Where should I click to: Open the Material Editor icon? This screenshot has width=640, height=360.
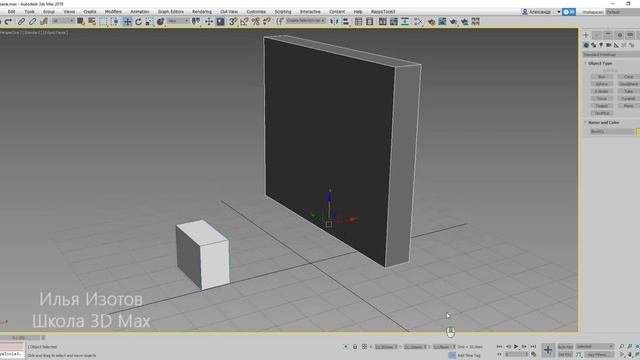418,22
